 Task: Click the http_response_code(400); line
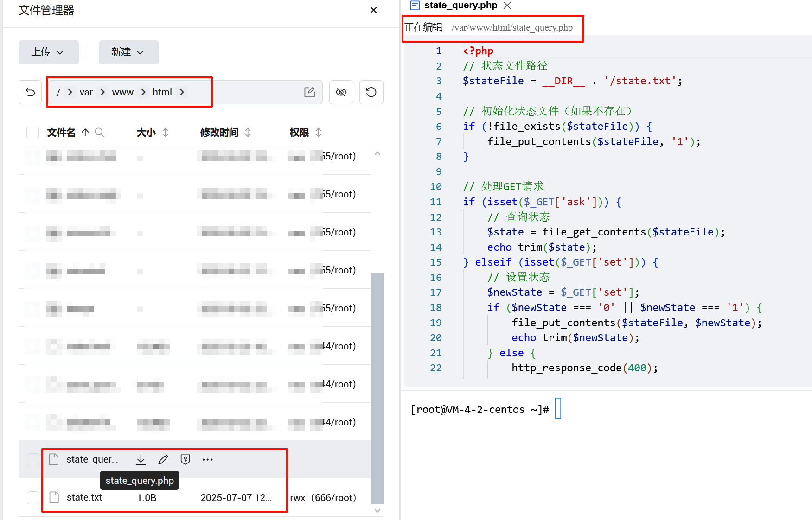[585, 368]
